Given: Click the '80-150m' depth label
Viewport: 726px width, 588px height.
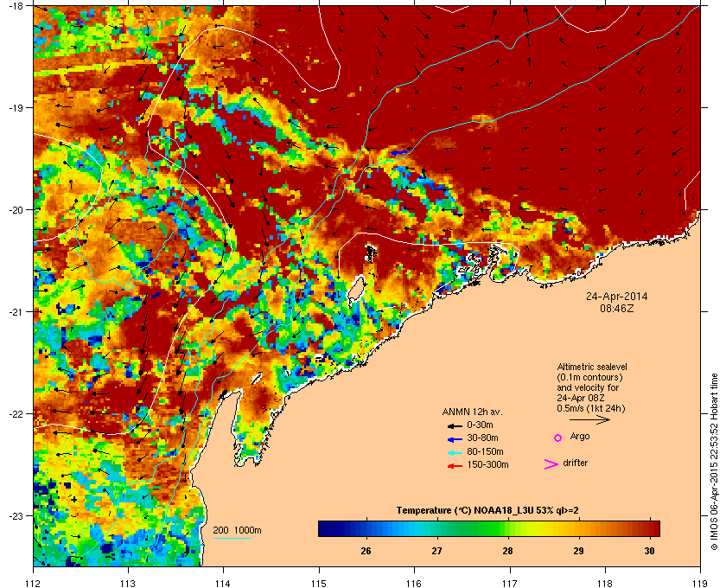Looking at the screenshot, I should tap(485, 451).
